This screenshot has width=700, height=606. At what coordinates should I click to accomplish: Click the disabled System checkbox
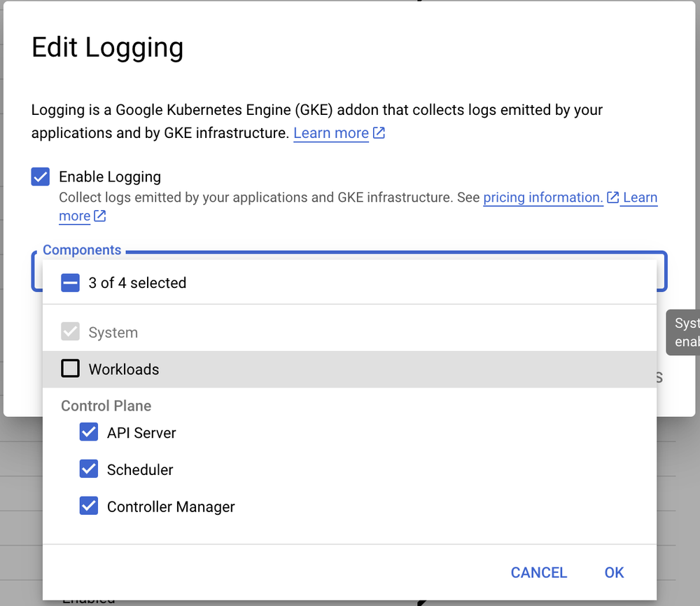[70, 331]
